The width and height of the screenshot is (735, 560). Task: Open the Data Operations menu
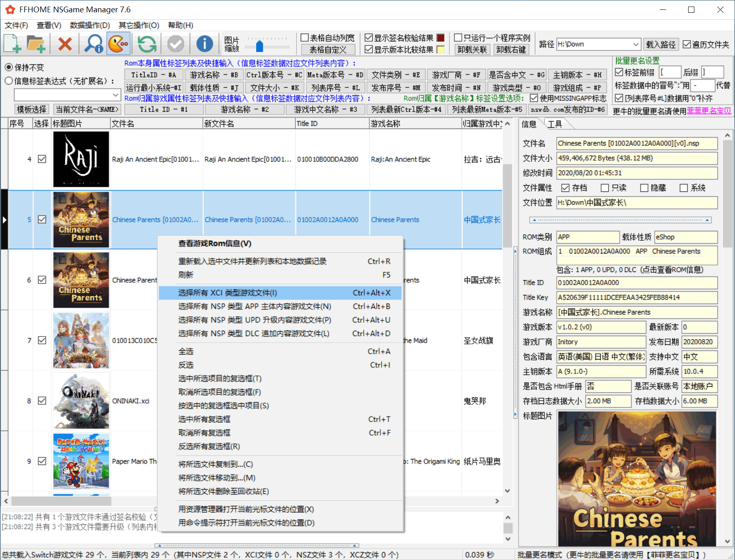(90, 25)
